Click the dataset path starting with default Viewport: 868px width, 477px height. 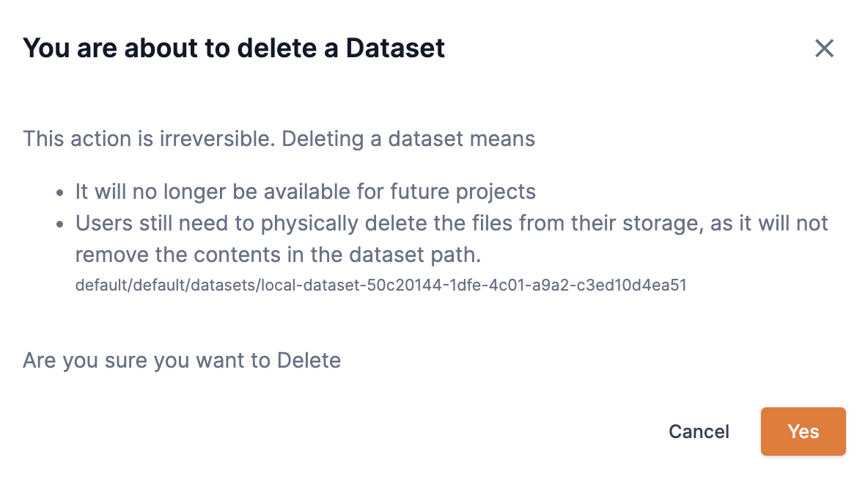click(380, 285)
